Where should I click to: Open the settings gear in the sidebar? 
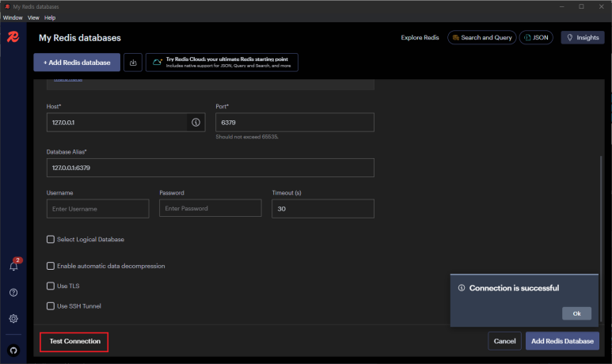pos(13,319)
